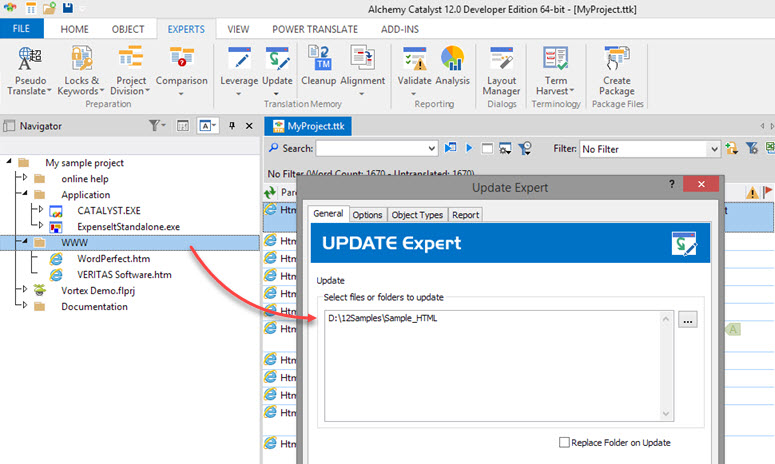Select WordPerfect.htm in Navigator
Viewport: 775px width, 464px height.
(x=113, y=258)
